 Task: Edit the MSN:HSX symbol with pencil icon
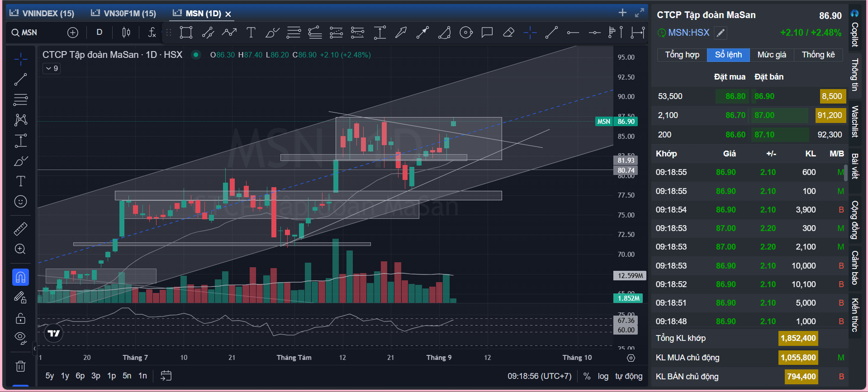pyautogui.click(x=721, y=33)
